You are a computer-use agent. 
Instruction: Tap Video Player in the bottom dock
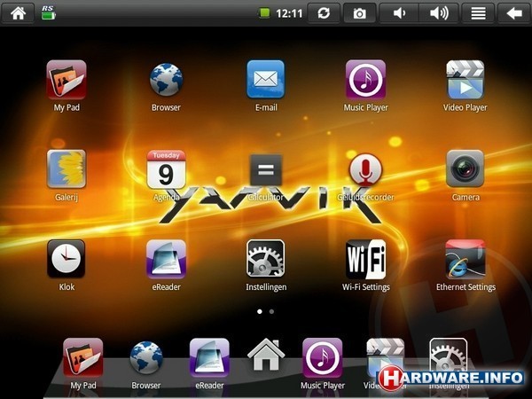click(x=386, y=358)
